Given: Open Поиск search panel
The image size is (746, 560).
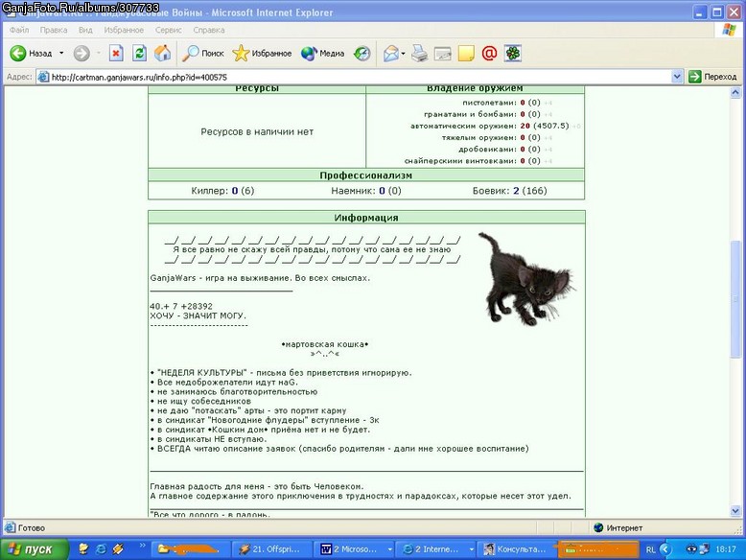Looking at the screenshot, I should (203, 54).
